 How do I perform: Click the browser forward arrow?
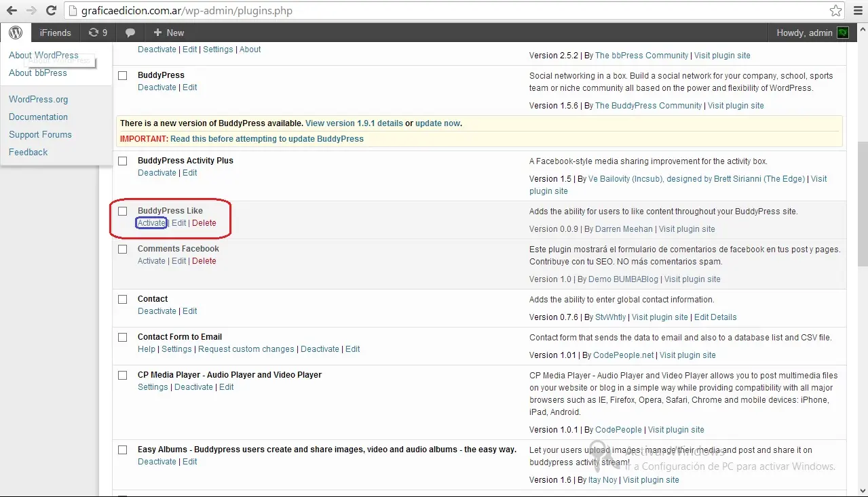pos(31,11)
